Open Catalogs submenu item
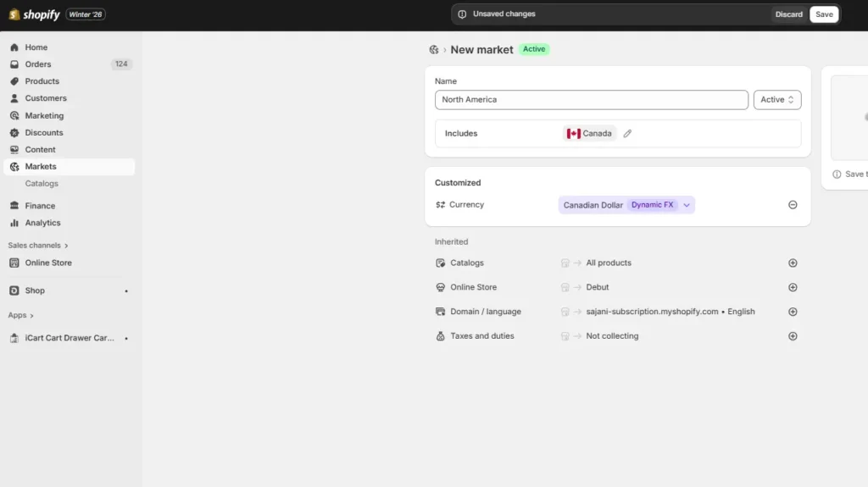This screenshot has width=868, height=487. 42,184
